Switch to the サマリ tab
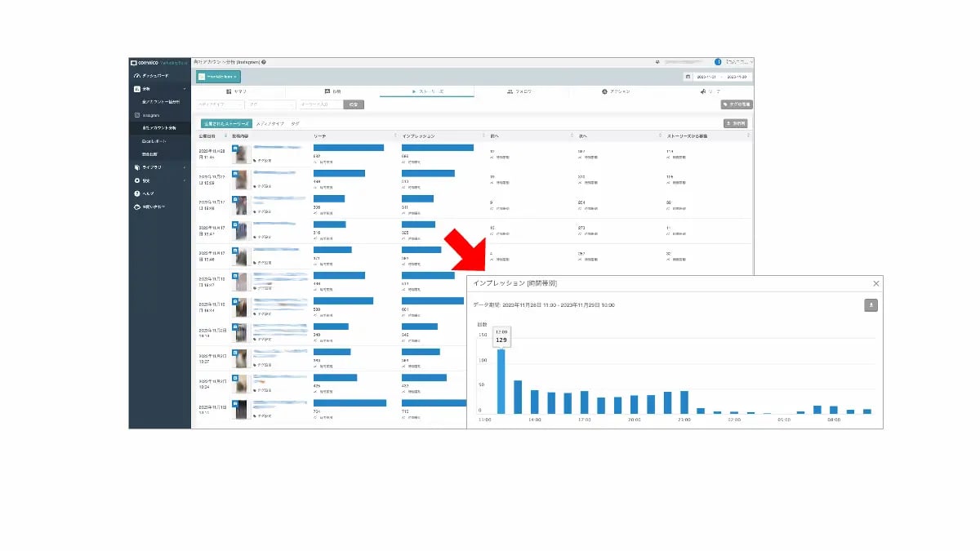This screenshot has height=551, width=980. coord(237,91)
